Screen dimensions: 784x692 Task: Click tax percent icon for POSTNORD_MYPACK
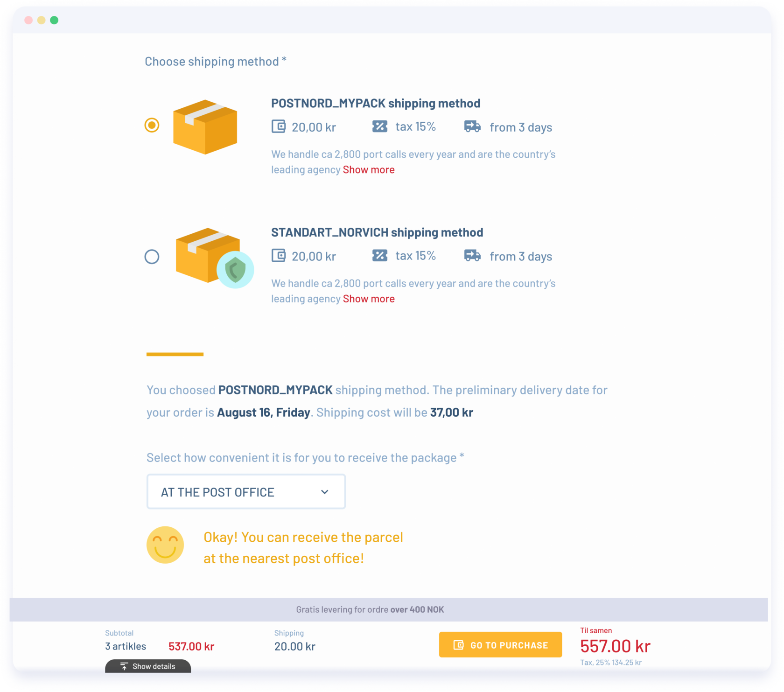pyautogui.click(x=380, y=126)
